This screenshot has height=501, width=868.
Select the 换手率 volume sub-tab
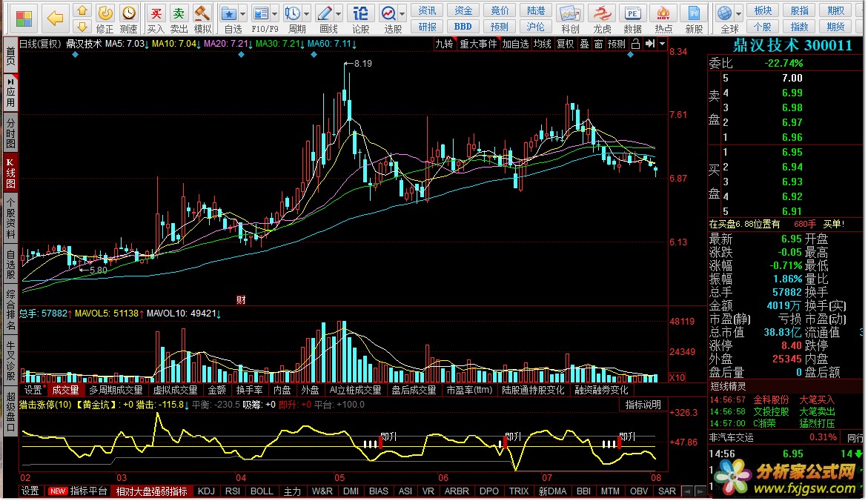pos(249,390)
